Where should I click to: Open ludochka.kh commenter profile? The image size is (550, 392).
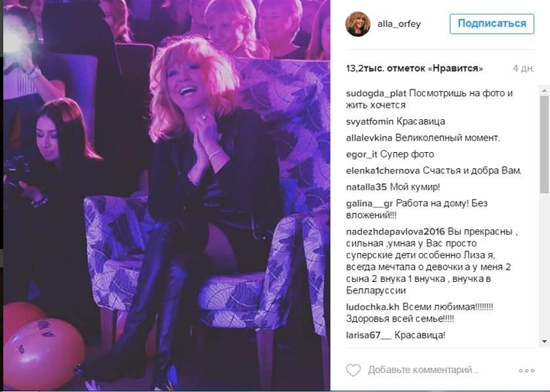point(373,306)
